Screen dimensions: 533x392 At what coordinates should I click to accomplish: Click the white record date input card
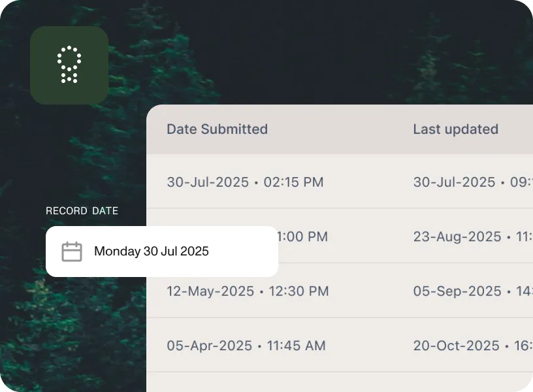pos(161,251)
